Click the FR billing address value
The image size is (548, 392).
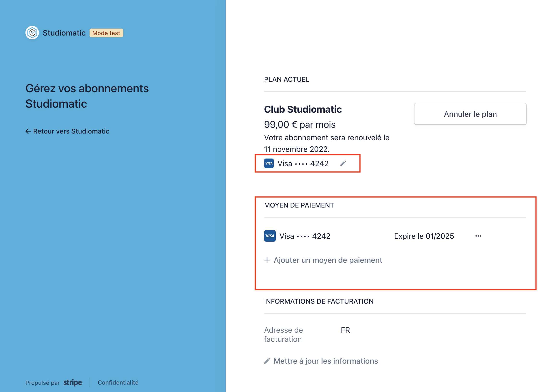pyautogui.click(x=345, y=330)
